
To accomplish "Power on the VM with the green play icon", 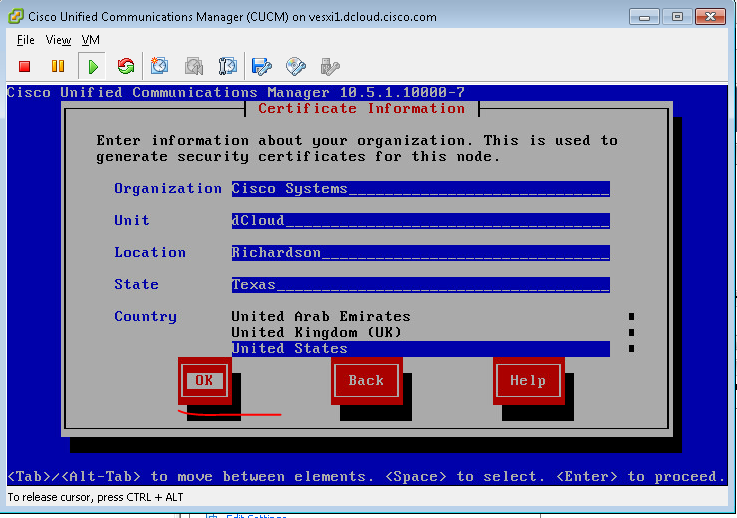I will click(x=93, y=66).
